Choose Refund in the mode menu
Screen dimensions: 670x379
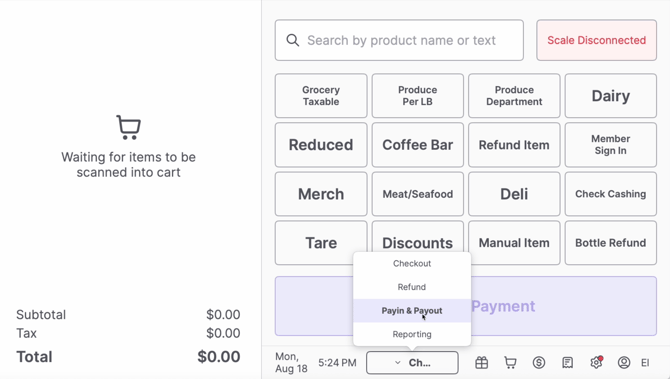point(412,287)
